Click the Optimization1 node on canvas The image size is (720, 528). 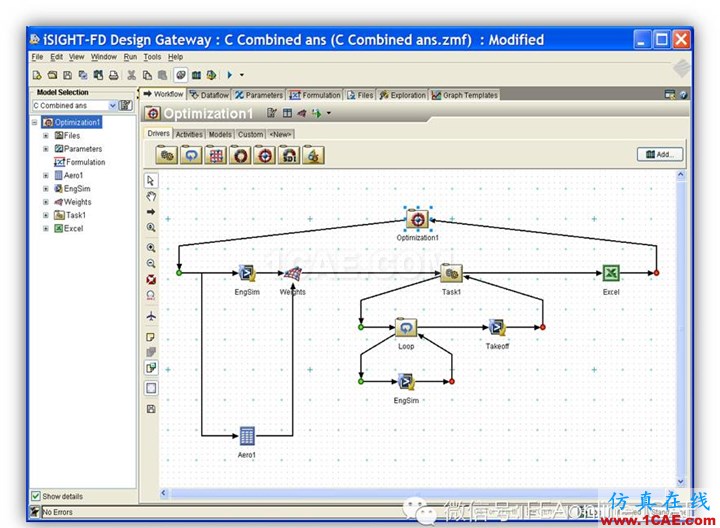click(417, 220)
